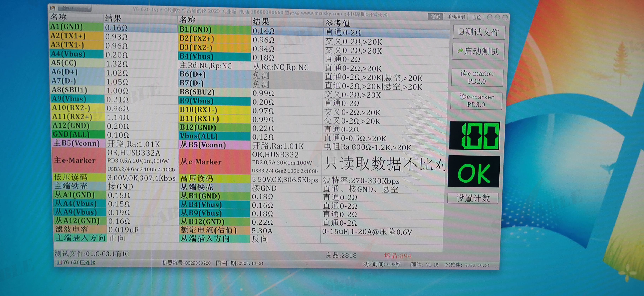Click the 参考值 column header
Viewport: 644px width, 296px height.
click(338, 23)
